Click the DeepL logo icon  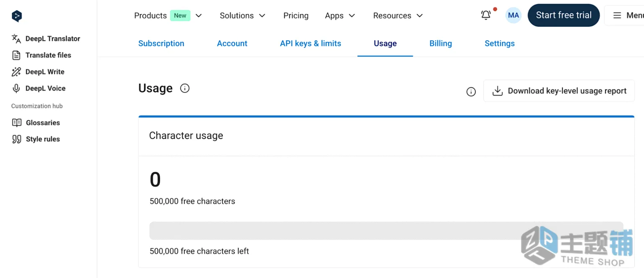17,16
